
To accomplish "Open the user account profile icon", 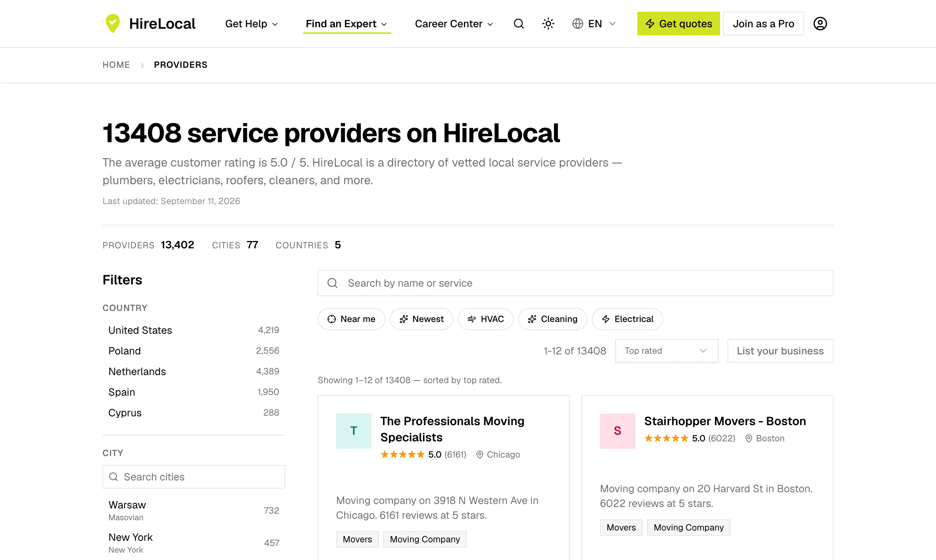I will pyautogui.click(x=820, y=24).
